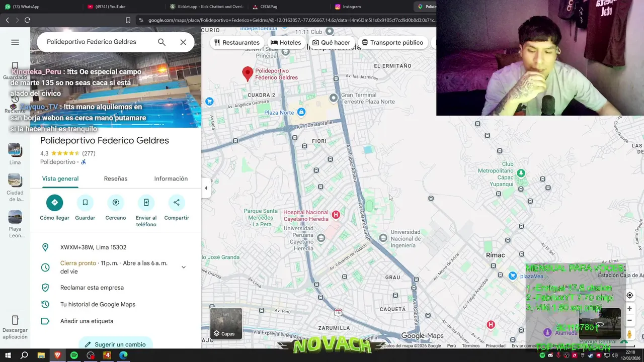Image resolution: width=644 pixels, height=362 pixels.
Task: Open the Capas layers thumbnail
Action: click(226, 324)
